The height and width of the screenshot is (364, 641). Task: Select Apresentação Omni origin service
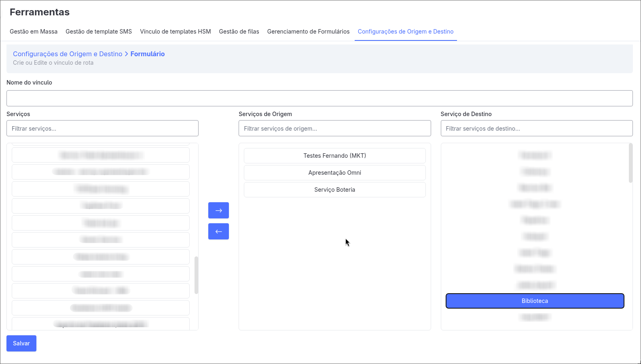[x=335, y=173]
